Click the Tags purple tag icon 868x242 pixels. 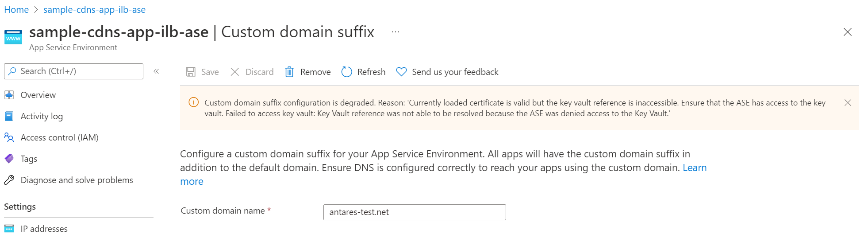pyautogui.click(x=9, y=159)
